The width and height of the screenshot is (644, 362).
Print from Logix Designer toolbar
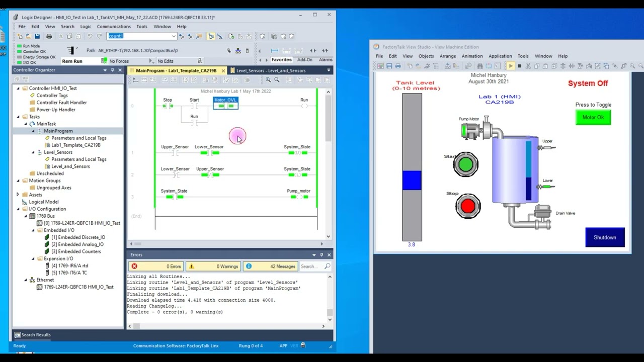tap(49, 36)
